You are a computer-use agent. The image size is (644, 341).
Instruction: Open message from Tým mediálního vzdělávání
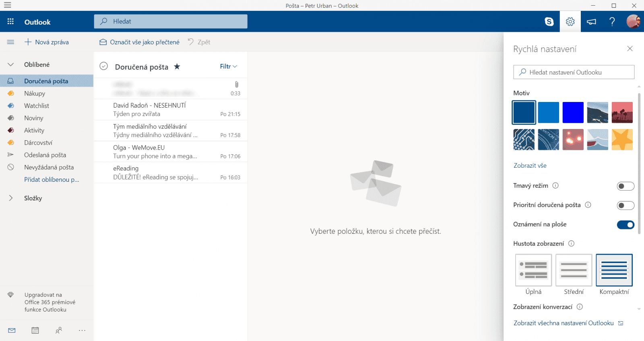[x=171, y=131]
